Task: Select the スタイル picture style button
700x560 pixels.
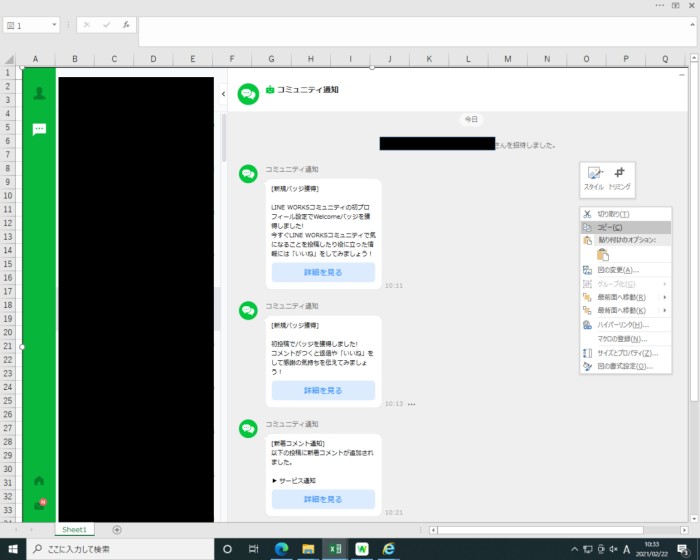Action: point(594,179)
